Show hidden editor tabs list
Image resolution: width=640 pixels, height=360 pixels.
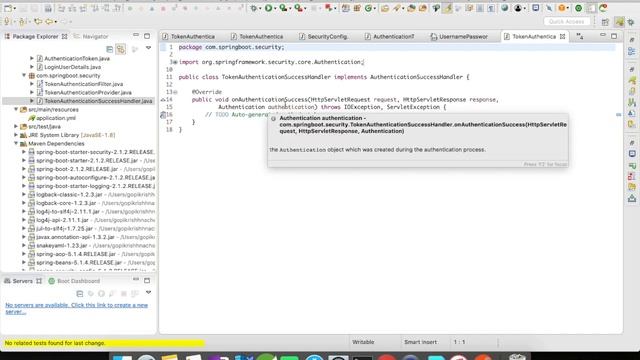pyautogui.click(x=580, y=36)
